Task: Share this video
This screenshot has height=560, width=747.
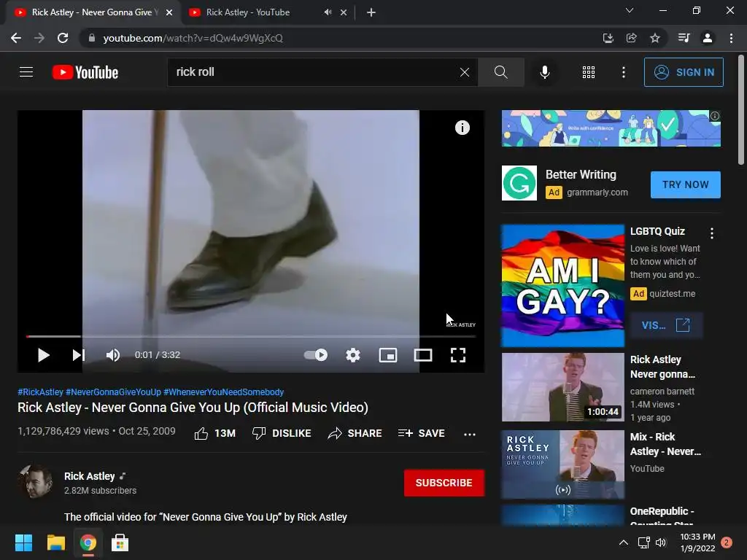Action: 355,433
